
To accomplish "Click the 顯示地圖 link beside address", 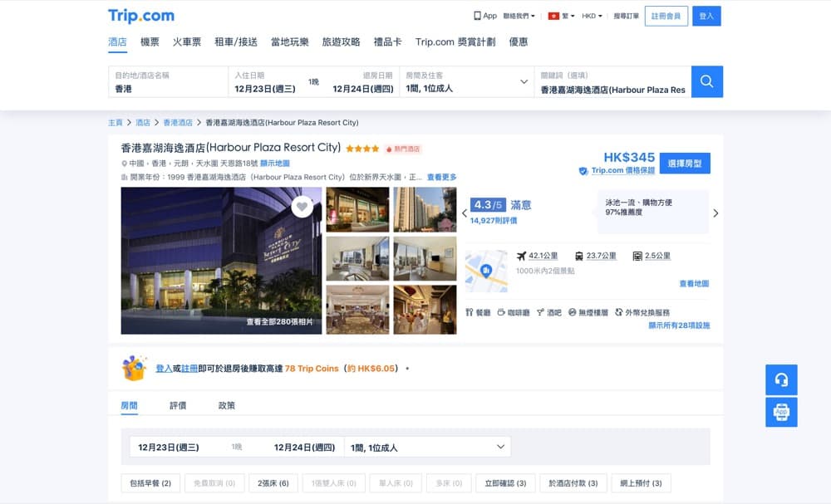I will (274, 164).
